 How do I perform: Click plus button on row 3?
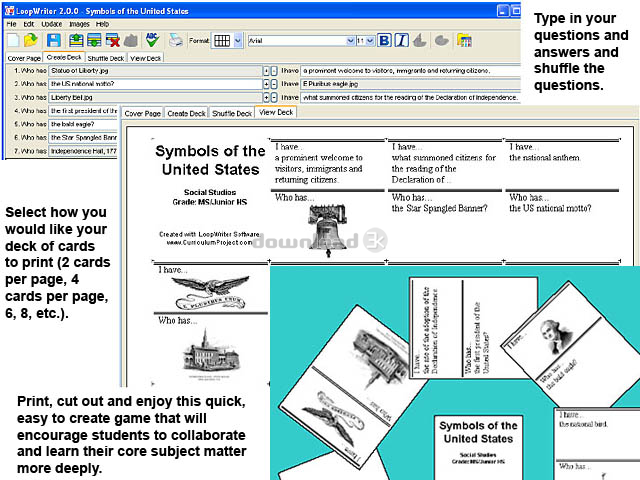point(266,98)
